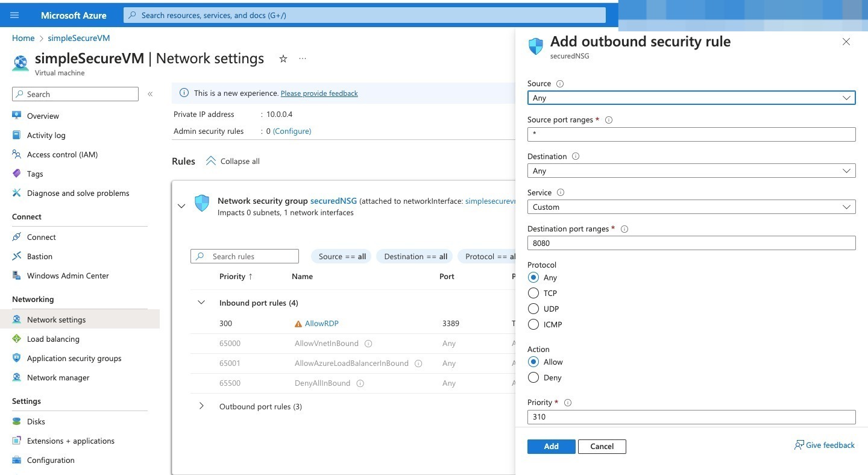Screen dimensions: 868x475
Task: Collapse the securedNSG network security group section
Action: [181, 206]
